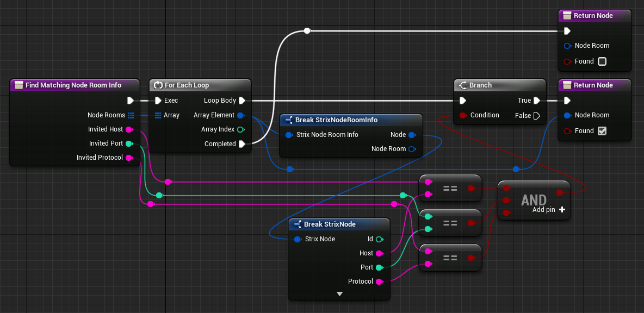Click the upper Return Node's Node Room pin
The height and width of the screenshot is (313, 644).
pos(568,46)
